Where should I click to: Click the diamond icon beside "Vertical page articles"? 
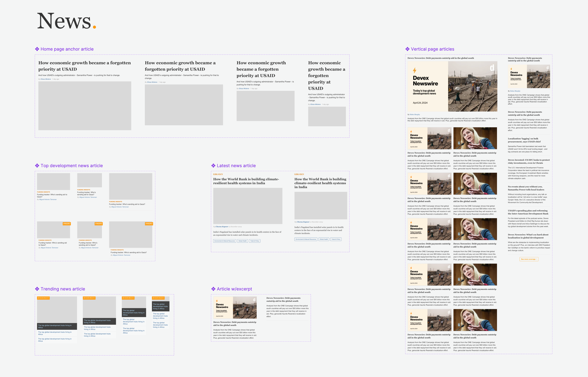pos(408,49)
